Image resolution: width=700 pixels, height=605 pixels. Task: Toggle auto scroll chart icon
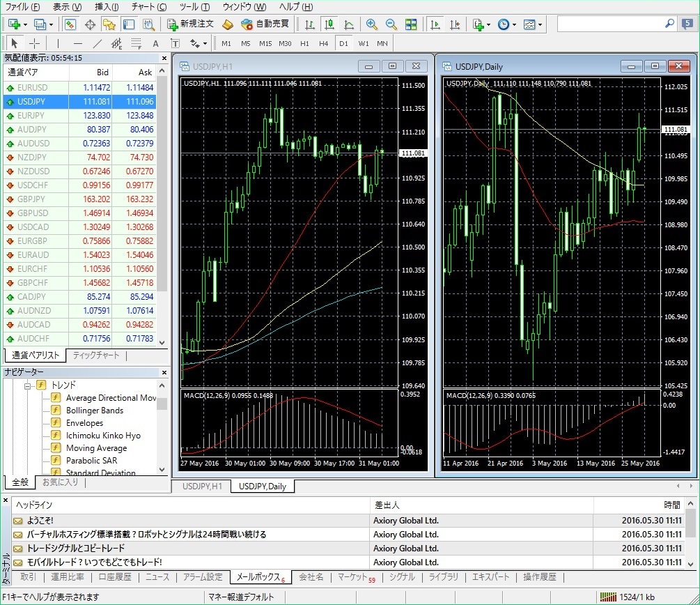click(x=435, y=24)
